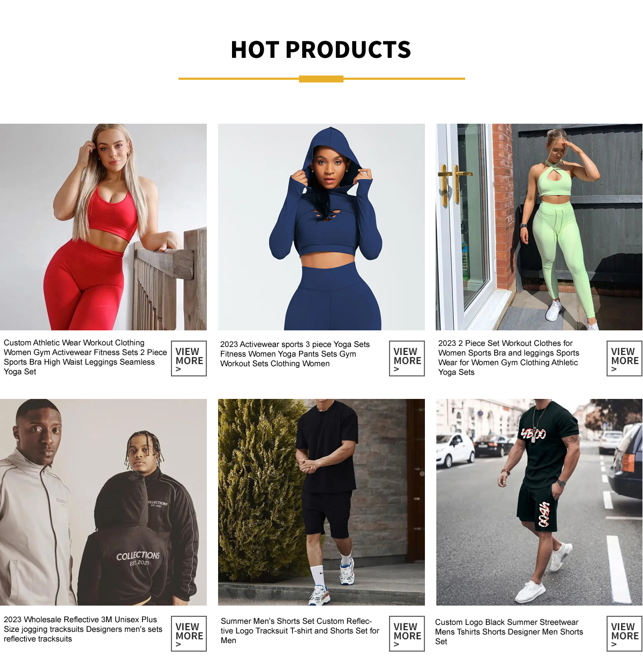
Task: Open the green halter leggings set image
Action: (539, 227)
